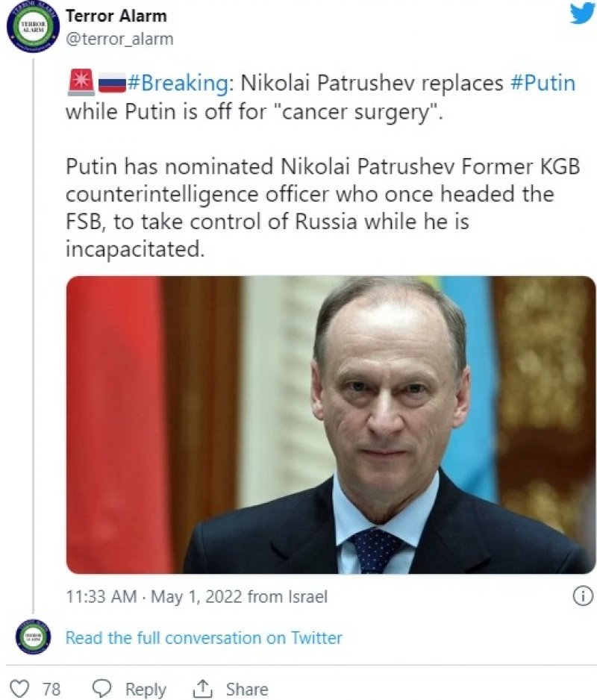Like the tweet using the heart icon
Screen dimensions: 597x700
[19, 688]
